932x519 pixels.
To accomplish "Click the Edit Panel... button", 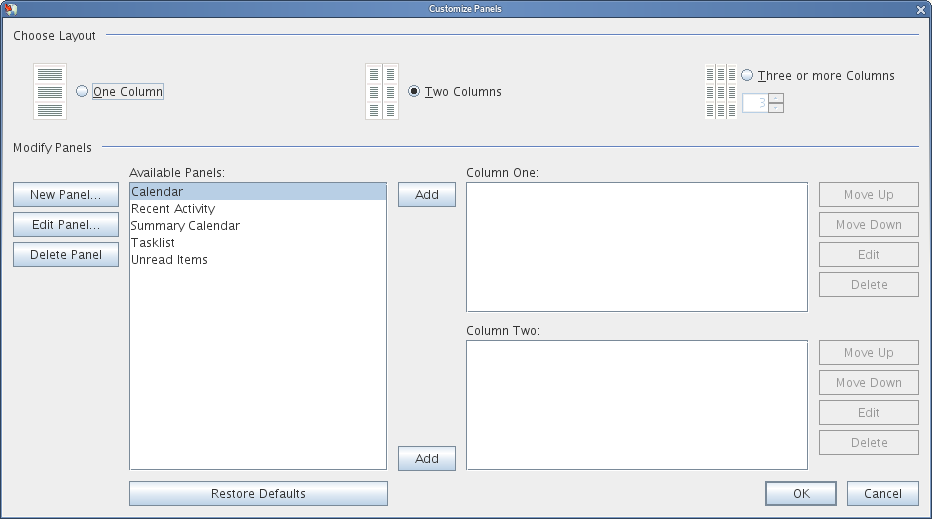I will pyautogui.click(x=66, y=225).
